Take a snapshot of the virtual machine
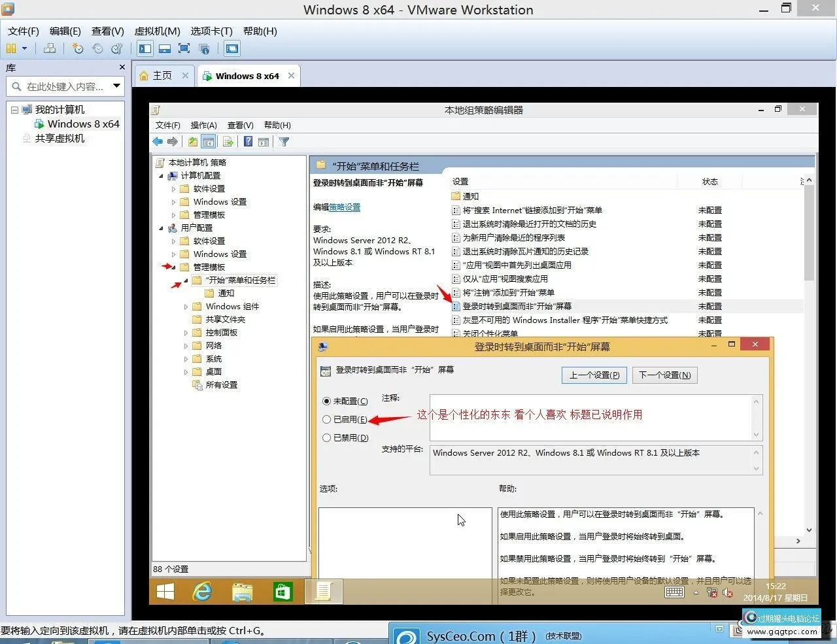 pos(77,48)
